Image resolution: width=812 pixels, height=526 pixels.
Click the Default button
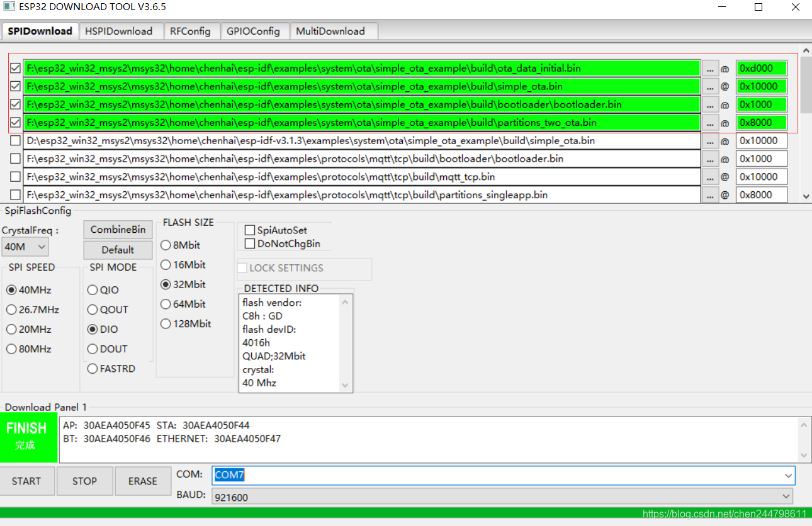118,250
